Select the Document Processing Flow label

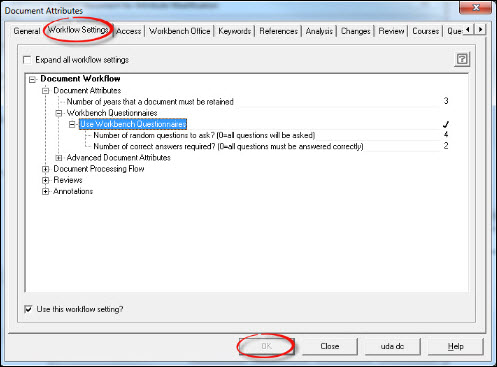click(x=99, y=169)
